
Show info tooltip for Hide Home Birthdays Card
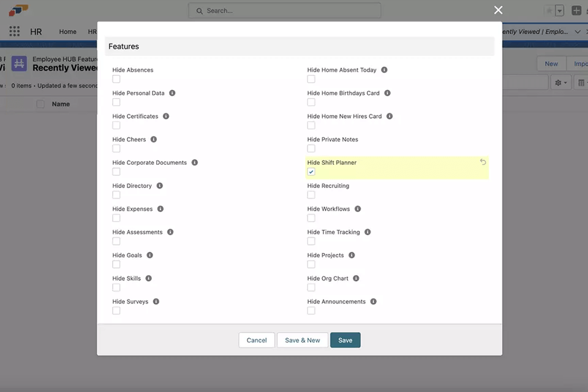pyautogui.click(x=387, y=93)
